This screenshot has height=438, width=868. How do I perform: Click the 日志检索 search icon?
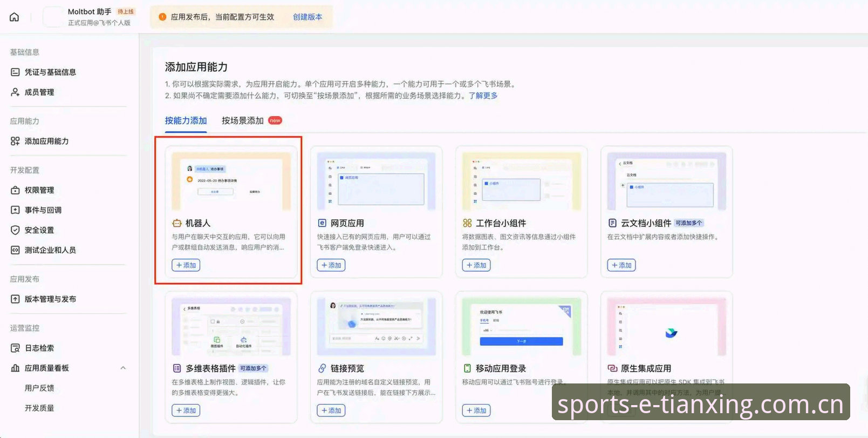coord(15,348)
